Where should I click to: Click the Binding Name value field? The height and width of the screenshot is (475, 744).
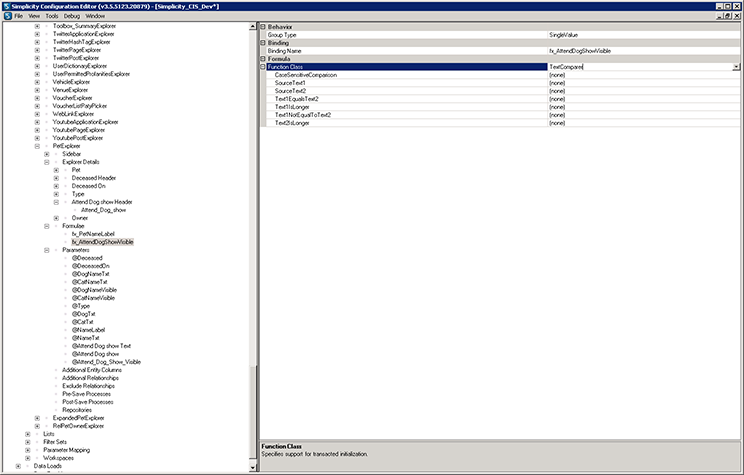643,51
